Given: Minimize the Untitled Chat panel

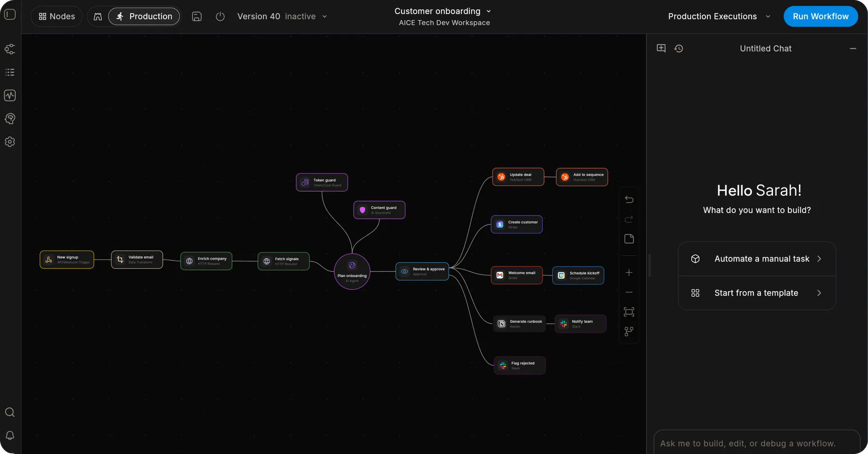Looking at the screenshot, I should (x=853, y=49).
